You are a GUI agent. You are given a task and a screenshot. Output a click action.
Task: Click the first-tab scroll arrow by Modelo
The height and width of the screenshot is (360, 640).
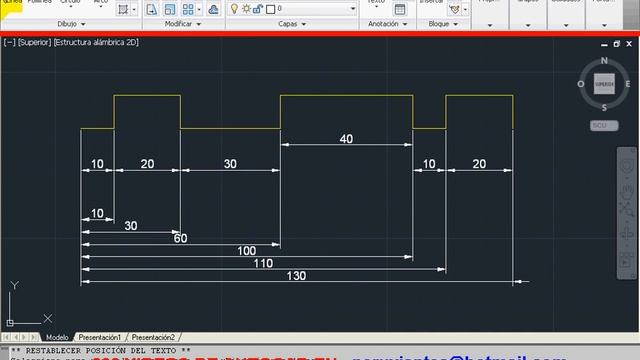point(6,337)
